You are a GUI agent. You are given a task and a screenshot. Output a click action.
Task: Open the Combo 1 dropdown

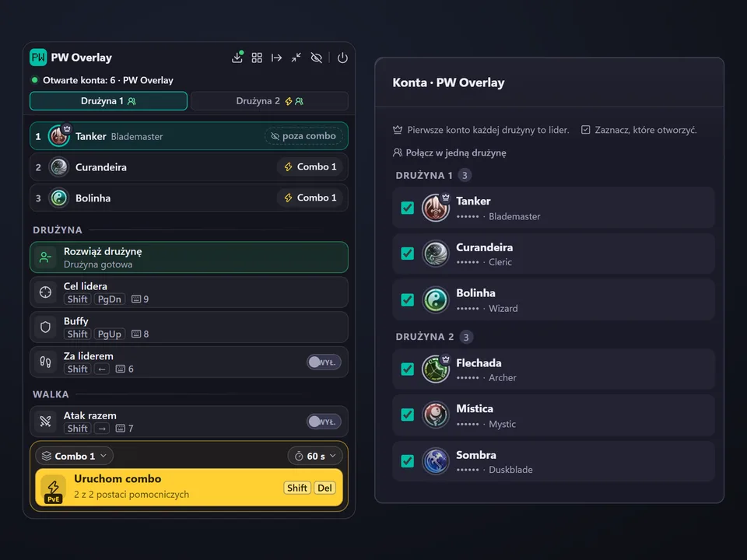click(74, 456)
